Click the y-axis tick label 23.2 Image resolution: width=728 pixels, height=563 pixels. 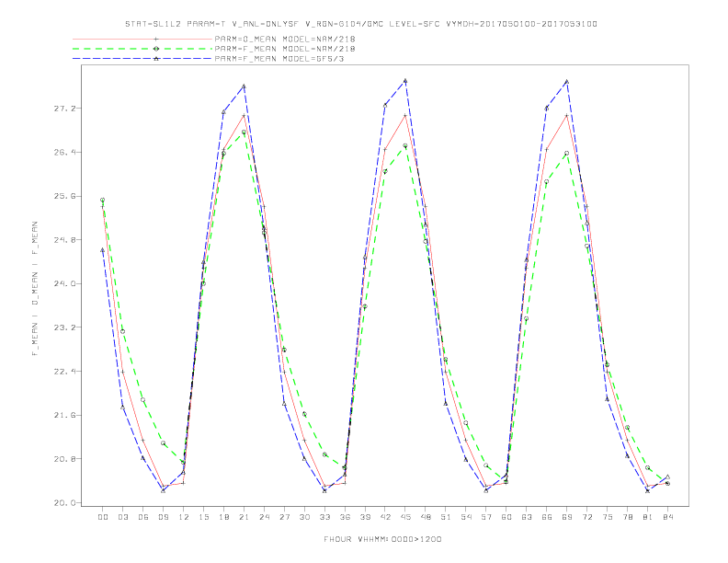click(63, 327)
